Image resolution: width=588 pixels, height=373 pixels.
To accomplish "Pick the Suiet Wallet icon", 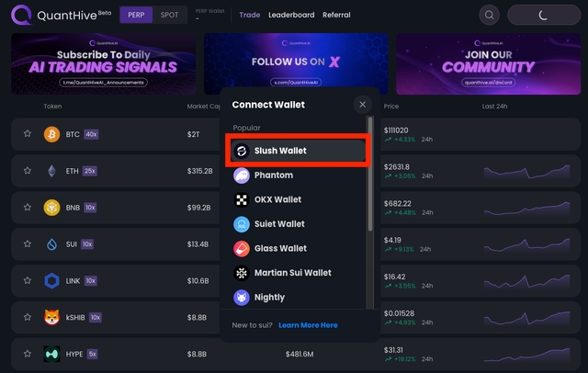I will [x=242, y=224].
